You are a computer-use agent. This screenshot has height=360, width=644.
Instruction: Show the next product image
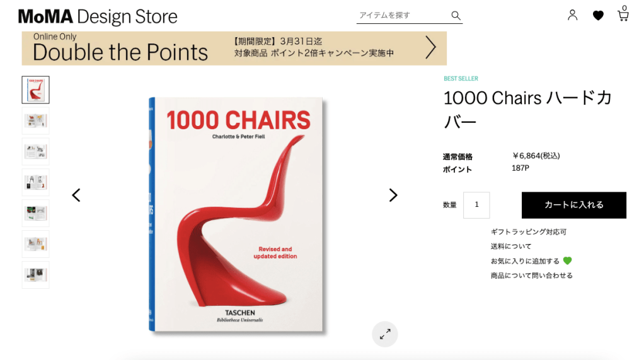click(393, 195)
